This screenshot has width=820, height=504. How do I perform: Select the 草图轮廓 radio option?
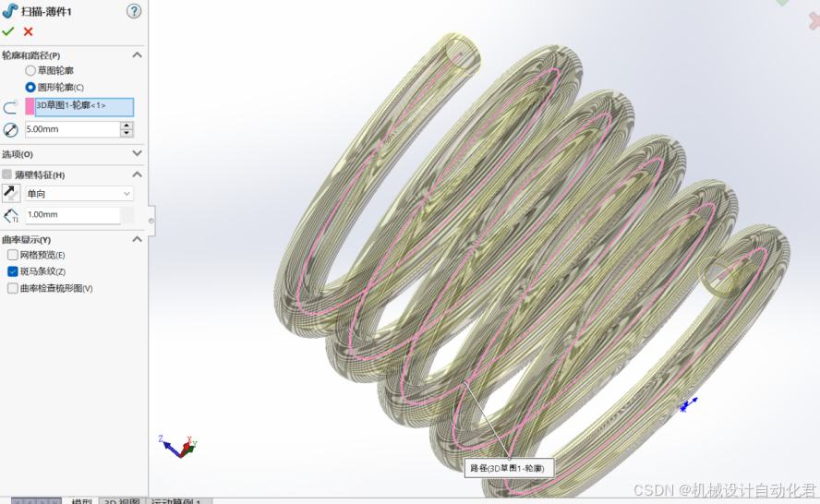[x=30, y=70]
